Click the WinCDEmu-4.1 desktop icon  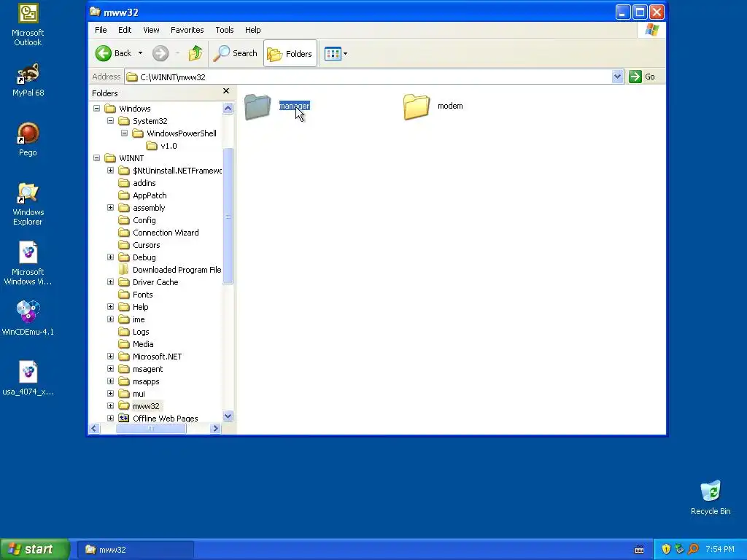pos(28,318)
